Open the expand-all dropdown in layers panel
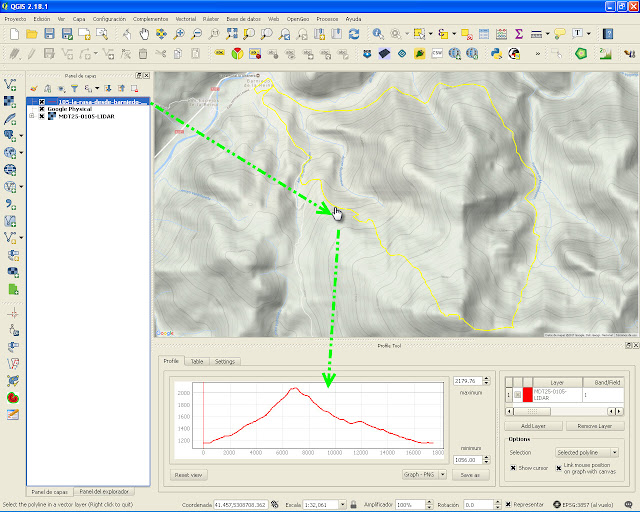Screen dimensions: 640x512 [x=97, y=88]
